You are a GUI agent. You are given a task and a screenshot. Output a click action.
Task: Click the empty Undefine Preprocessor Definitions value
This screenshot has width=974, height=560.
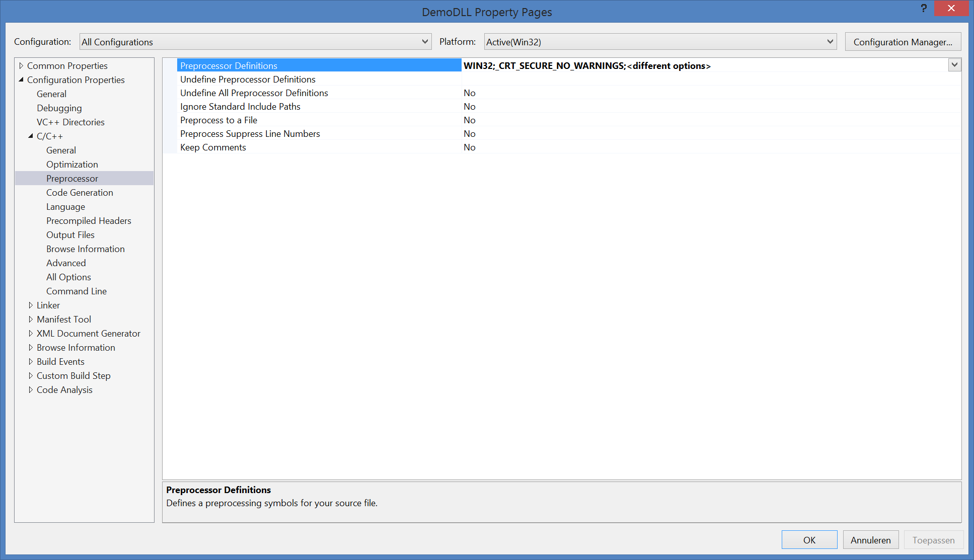711,79
